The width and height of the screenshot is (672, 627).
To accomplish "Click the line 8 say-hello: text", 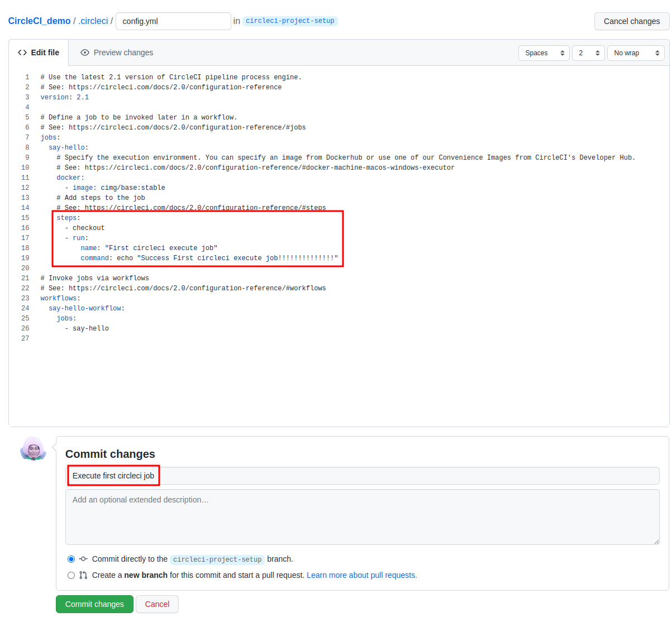I will point(68,147).
